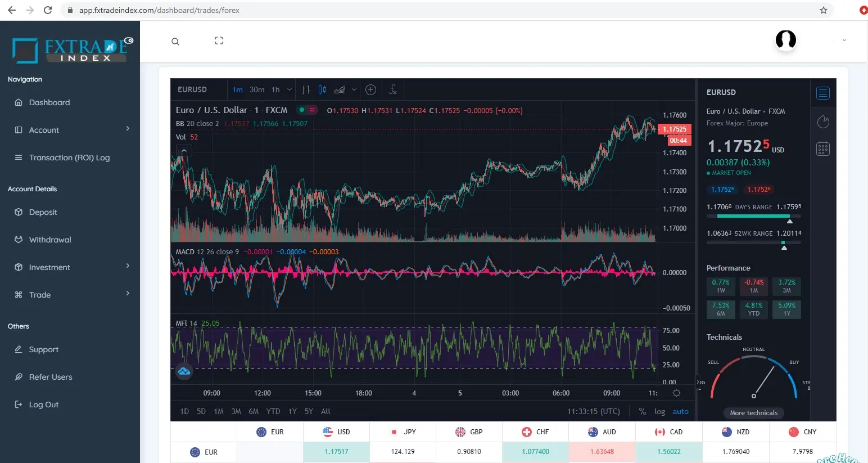868x463 pixels.
Task: Toggle logarithmic scale with the log button
Action: [x=659, y=411]
